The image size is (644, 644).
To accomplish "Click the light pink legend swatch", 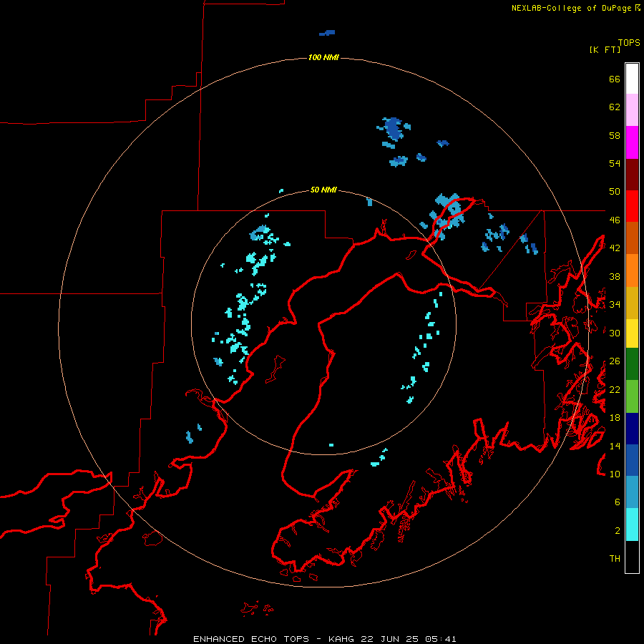I will pos(632,109).
